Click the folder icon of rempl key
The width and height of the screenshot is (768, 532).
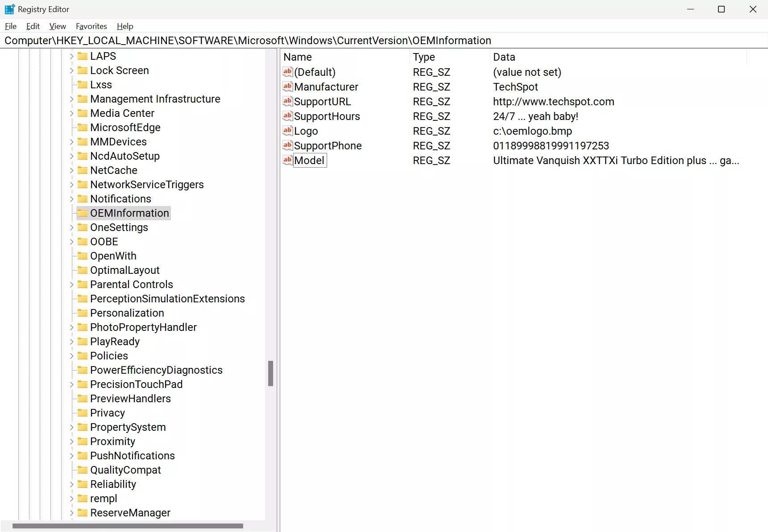pyautogui.click(x=83, y=498)
